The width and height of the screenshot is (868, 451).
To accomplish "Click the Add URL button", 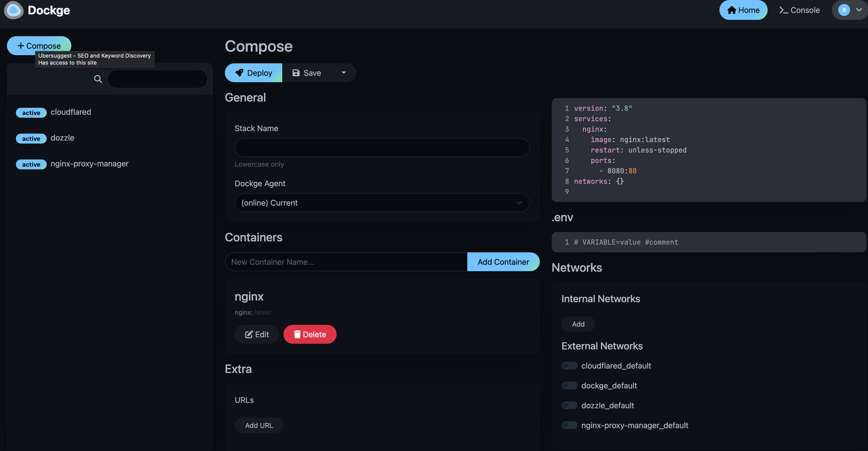I will (x=259, y=425).
